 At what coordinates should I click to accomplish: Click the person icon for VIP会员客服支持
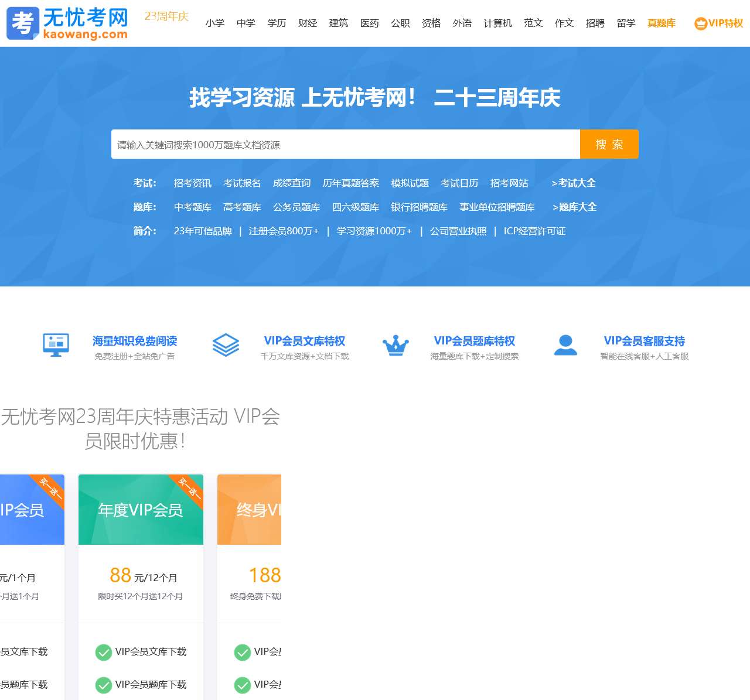coord(565,345)
